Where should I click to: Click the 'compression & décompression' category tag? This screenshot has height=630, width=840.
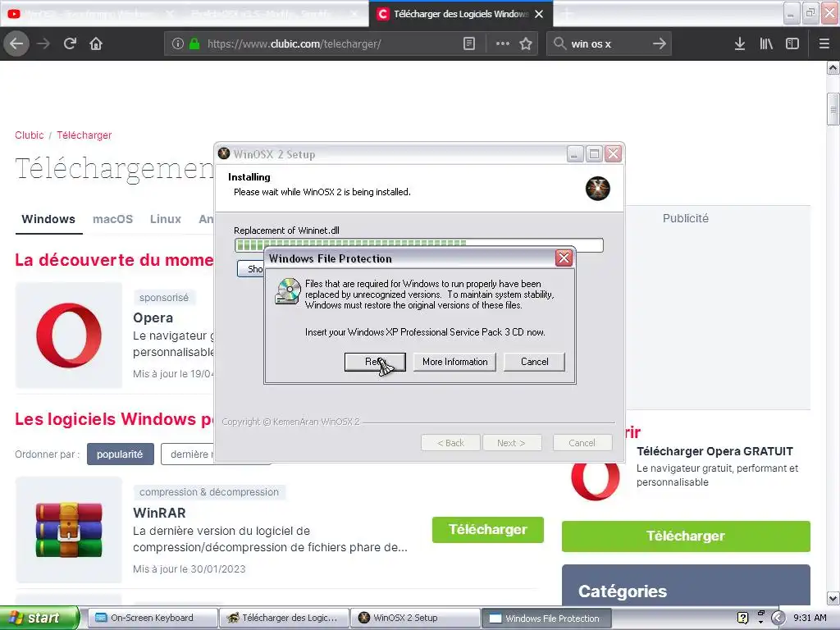click(209, 492)
